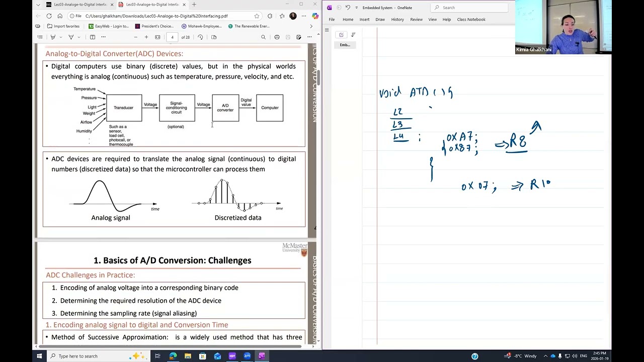
Task: Go to the Edge home page
Action: (x=60, y=16)
